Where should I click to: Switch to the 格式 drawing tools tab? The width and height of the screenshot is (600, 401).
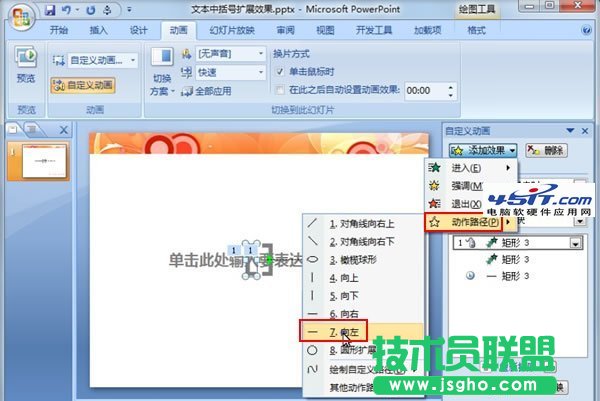point(476,30)
